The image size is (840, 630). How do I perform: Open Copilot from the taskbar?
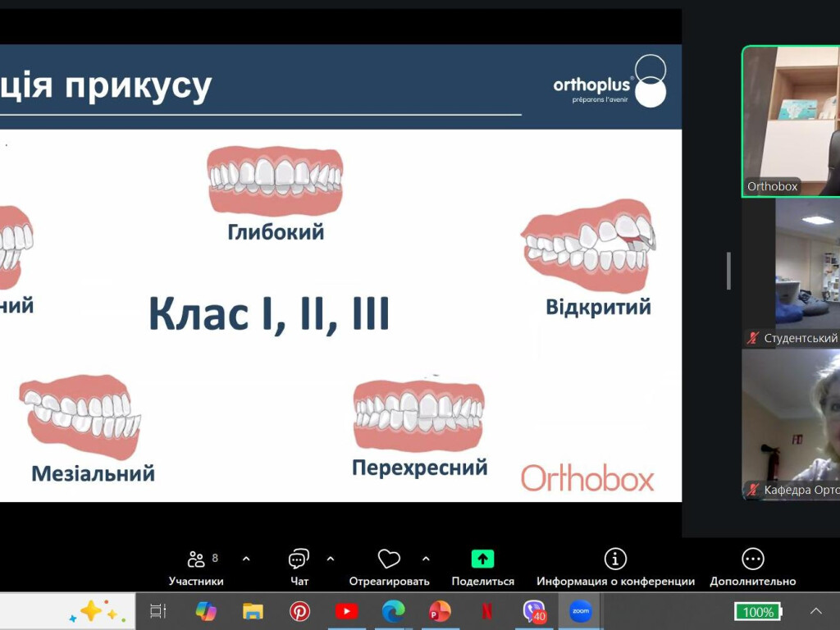(208, 611)
